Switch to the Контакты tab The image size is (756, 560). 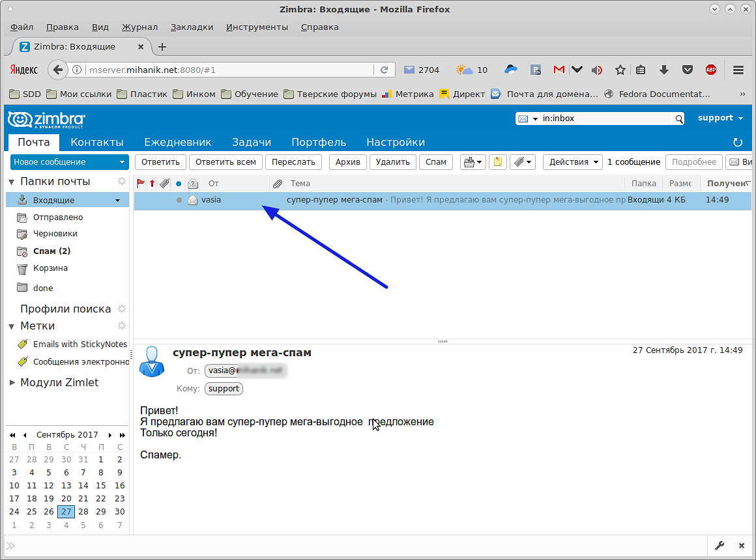tap(97, 142)
